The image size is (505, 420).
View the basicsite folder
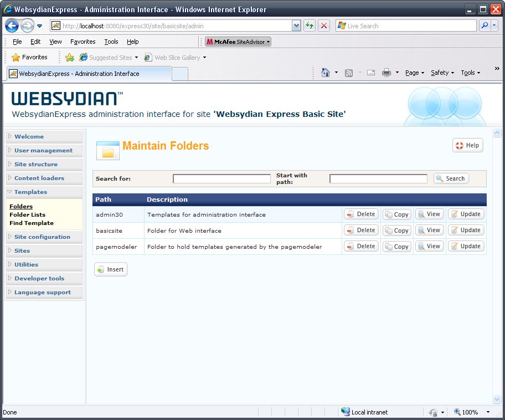tap(430, 230)
